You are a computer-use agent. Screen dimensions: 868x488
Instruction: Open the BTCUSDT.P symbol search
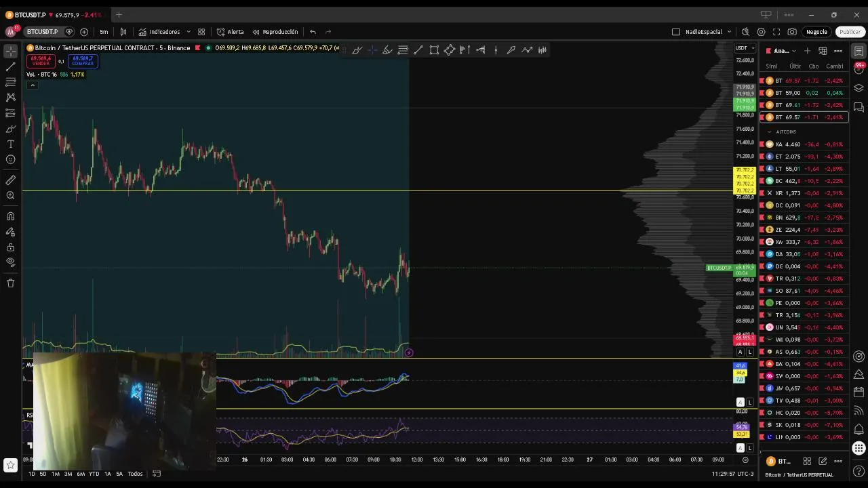(x=42, y=32)
